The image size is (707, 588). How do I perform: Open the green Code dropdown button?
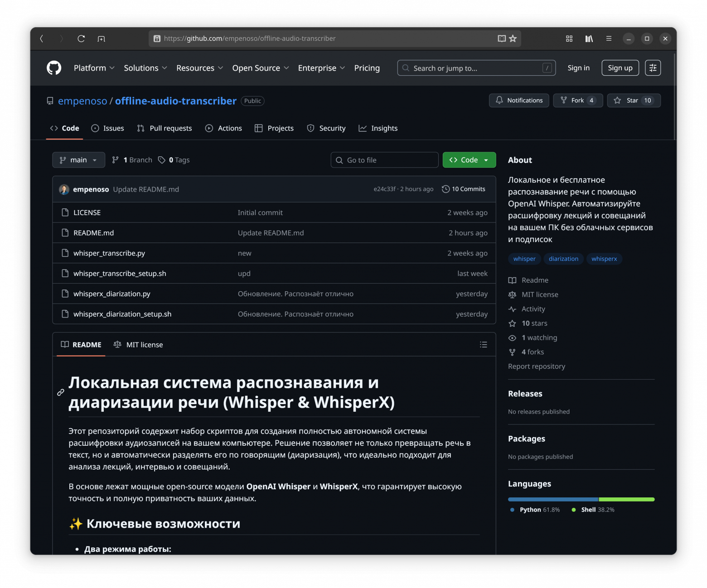point(469,160)
